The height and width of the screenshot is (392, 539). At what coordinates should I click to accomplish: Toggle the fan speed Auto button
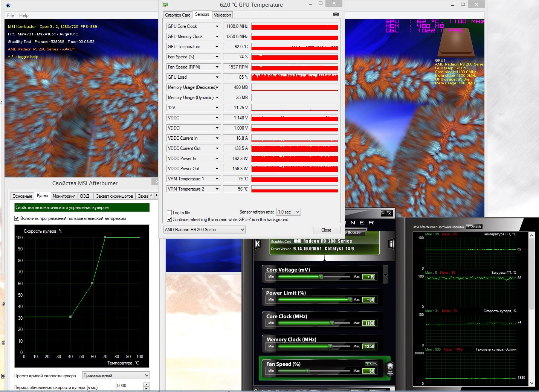click(x=371, y=364)
